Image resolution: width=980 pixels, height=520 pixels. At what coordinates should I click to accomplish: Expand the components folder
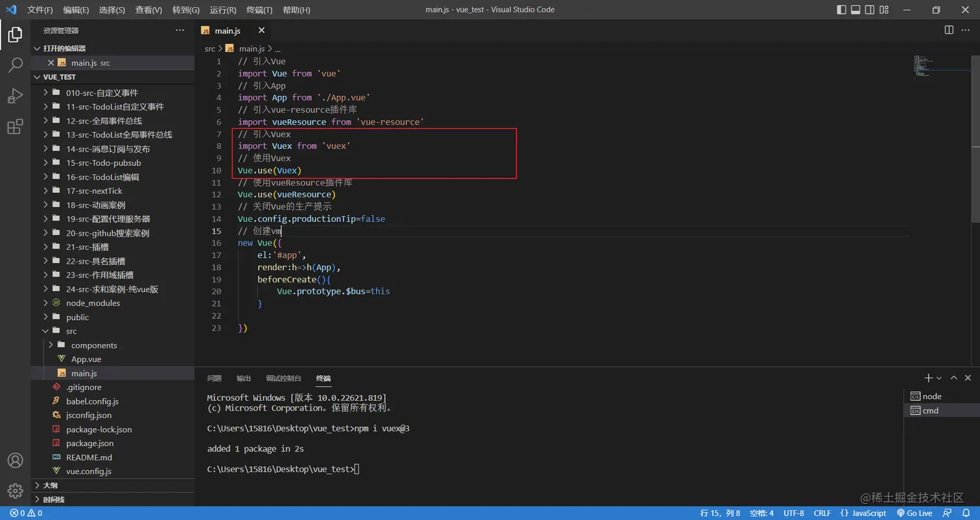(x=113, y=345)
